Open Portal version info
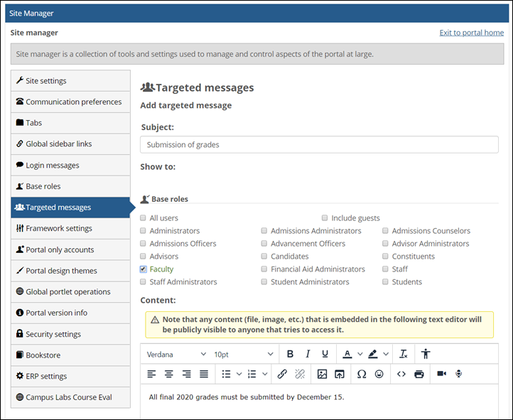 point(70,313)
